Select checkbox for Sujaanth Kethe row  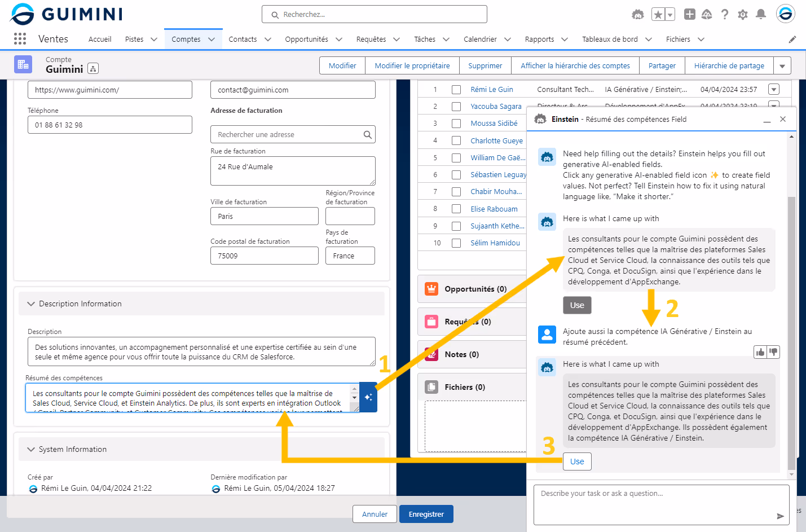click(x=456, y=226)
